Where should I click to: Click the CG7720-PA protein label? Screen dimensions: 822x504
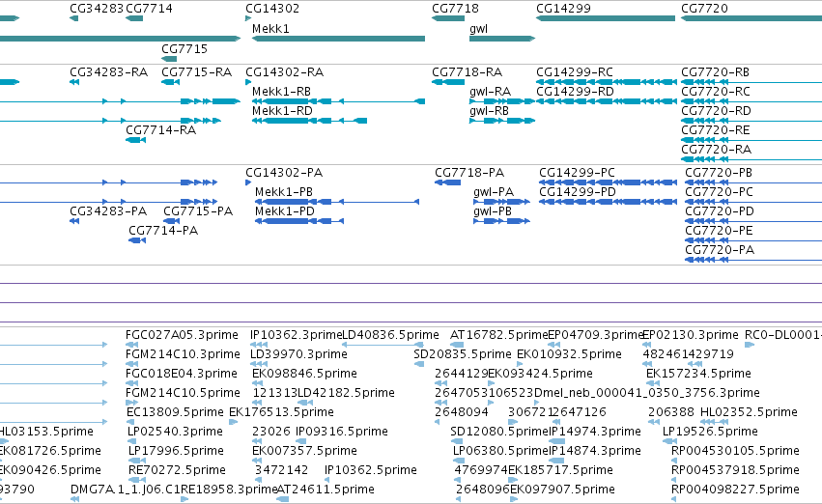coord(720,250)
